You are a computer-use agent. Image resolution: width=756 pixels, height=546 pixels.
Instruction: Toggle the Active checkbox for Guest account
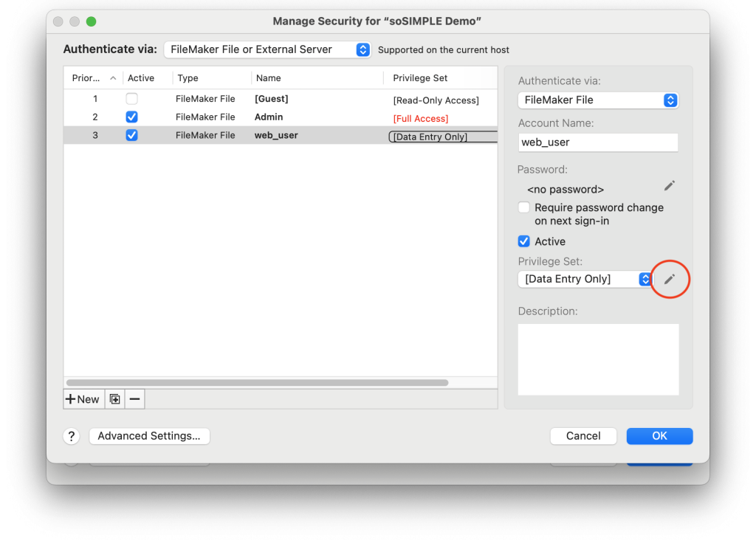click(x=131, y=99)
